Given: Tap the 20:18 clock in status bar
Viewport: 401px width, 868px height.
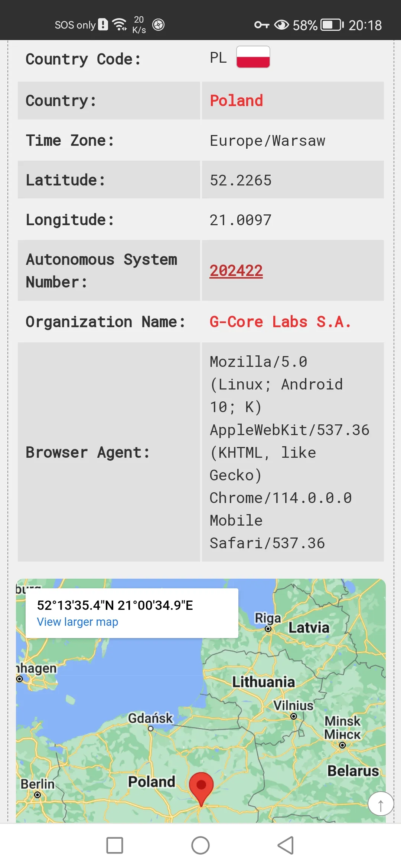Looking at the screenshot, I should click(365, 25).
